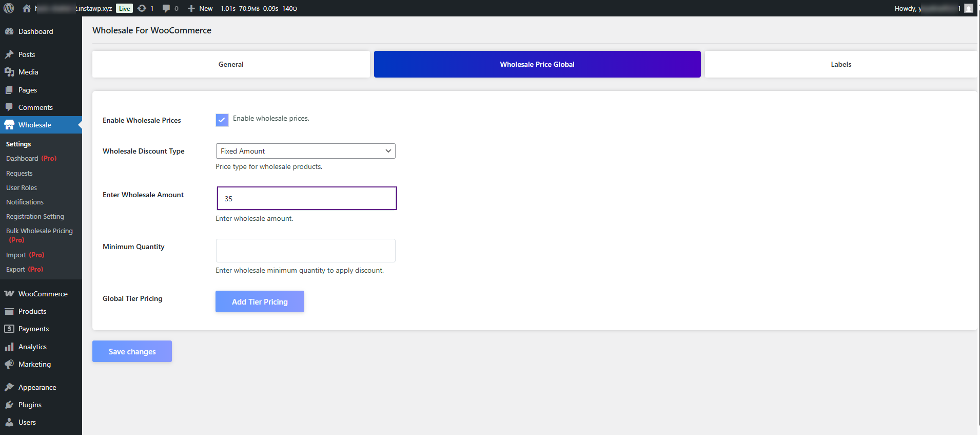Image resolution: width=980 pixels, height=435 pixels.
Task: Open Registration Setting submenu item
Action: point(35,216)
